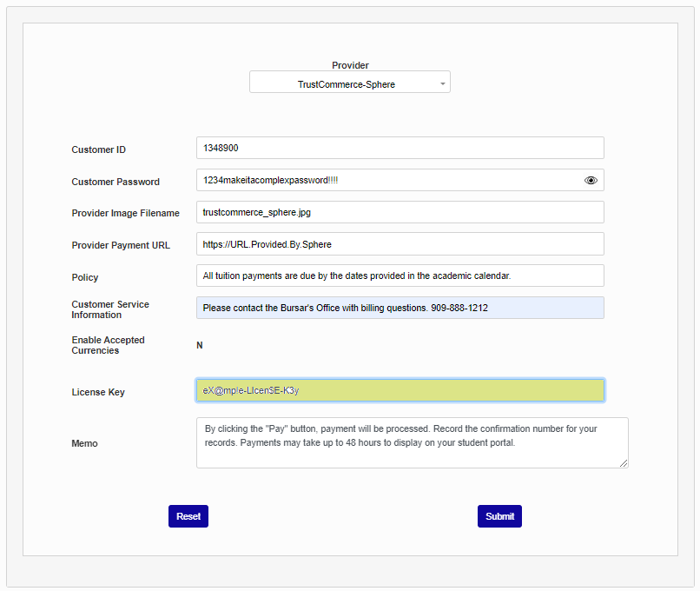Click the Customer Password label

click(x=116, y=182)
